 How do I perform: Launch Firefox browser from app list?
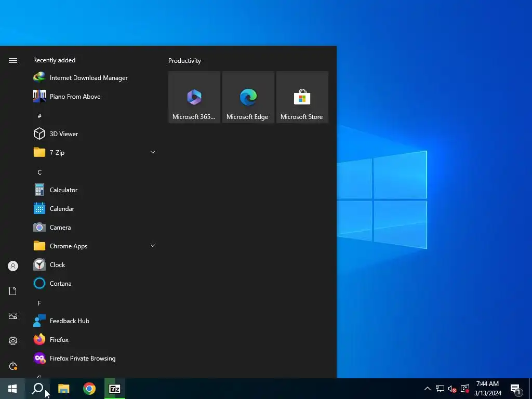point(94,339)
